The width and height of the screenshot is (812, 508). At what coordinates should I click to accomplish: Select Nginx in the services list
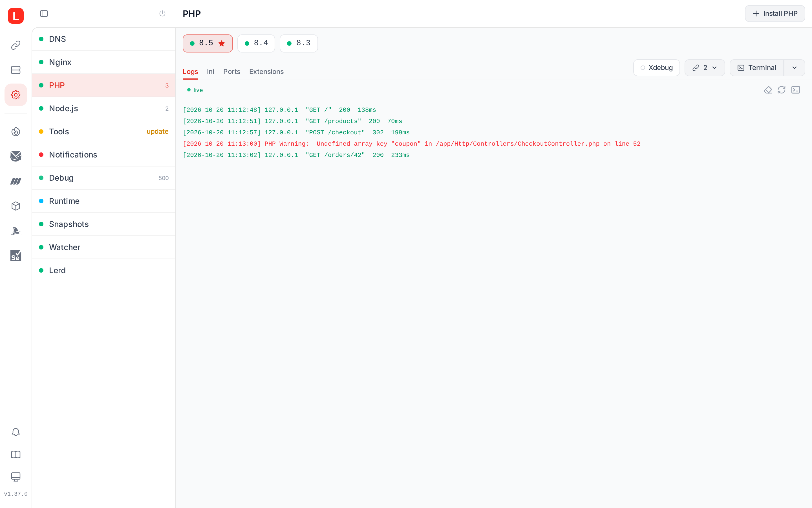pos(104,62)
